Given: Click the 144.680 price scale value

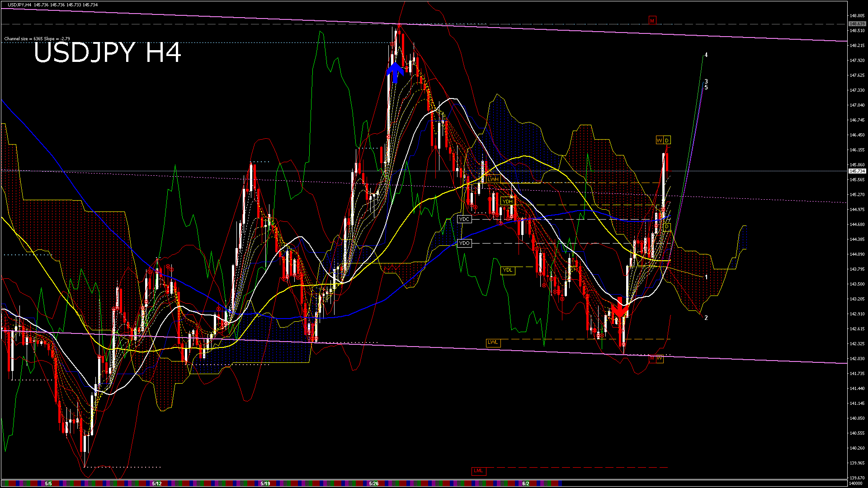Looking at the screenshot, I should click(857, 225).
